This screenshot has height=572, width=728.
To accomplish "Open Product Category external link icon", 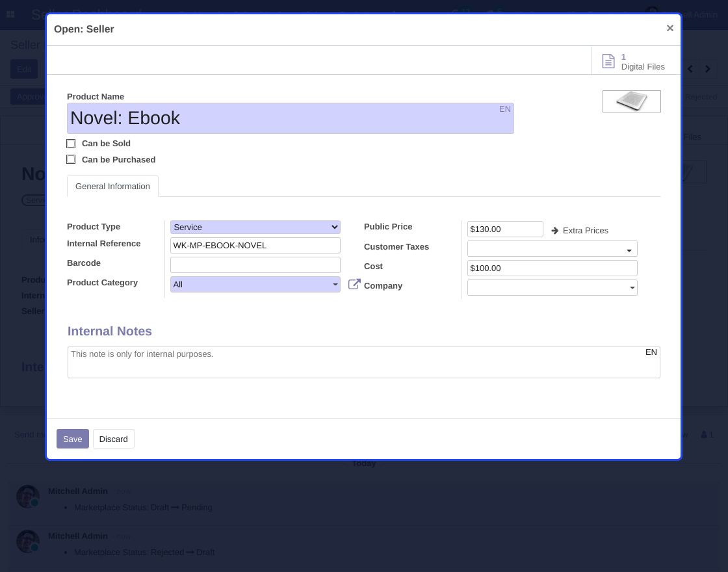I will tap(354, 284).
